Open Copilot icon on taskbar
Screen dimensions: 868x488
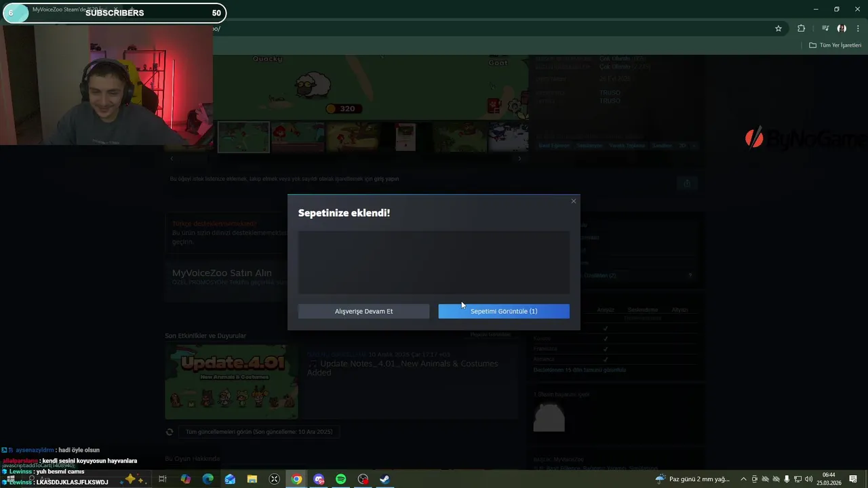point(186,479)
